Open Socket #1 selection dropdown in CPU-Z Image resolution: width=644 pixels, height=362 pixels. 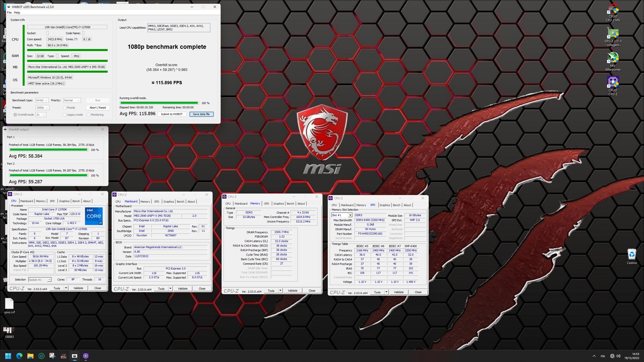tap(40, 280)
